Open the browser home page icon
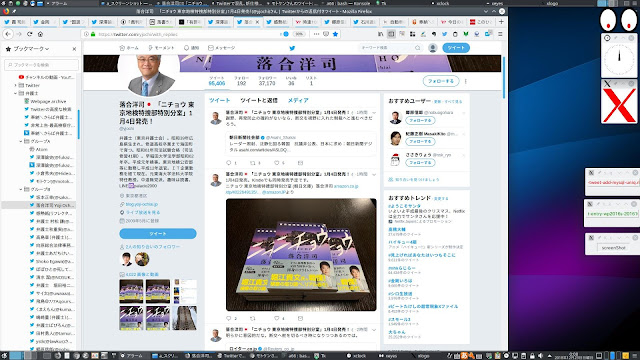The image size is (640, 360). point(40,34)
